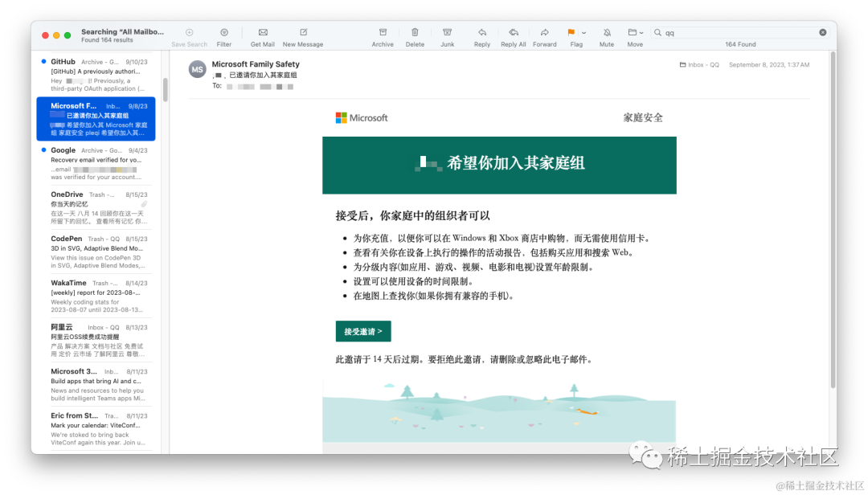The height and width of the screenshot is (495, 868).
Task: Click the 接受邀请 button
Action: [363, 331]
